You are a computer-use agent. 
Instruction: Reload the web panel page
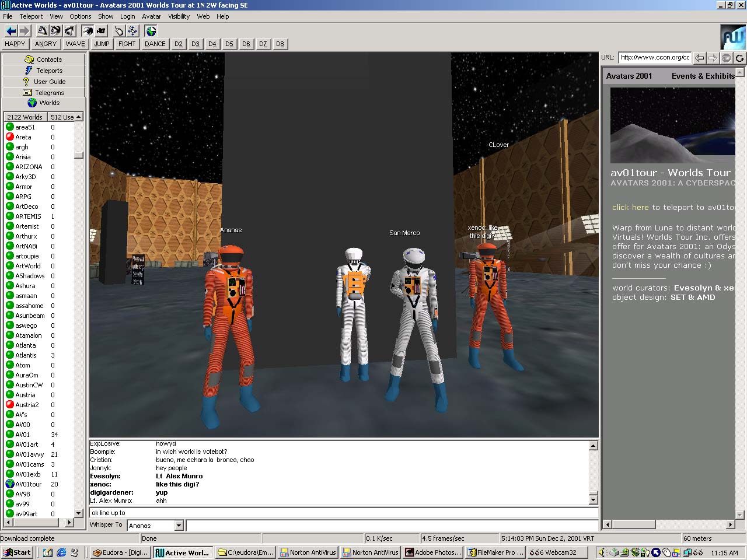(739, 58)
